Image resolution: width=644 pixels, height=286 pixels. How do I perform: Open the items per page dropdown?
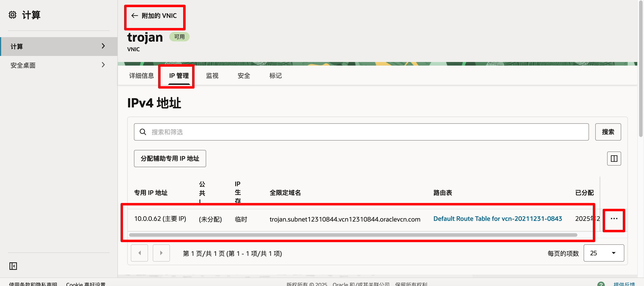click(603, 253)
